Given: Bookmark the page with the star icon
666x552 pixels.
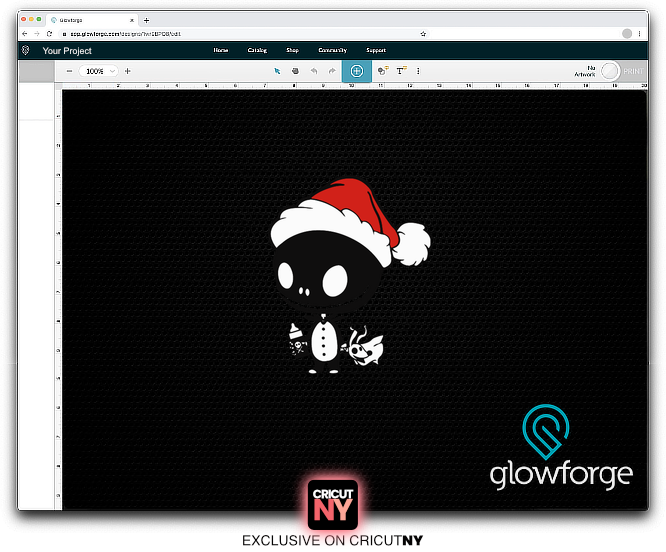Looking at the screenshot, I should pyautogui.click(x=423, y=34).
